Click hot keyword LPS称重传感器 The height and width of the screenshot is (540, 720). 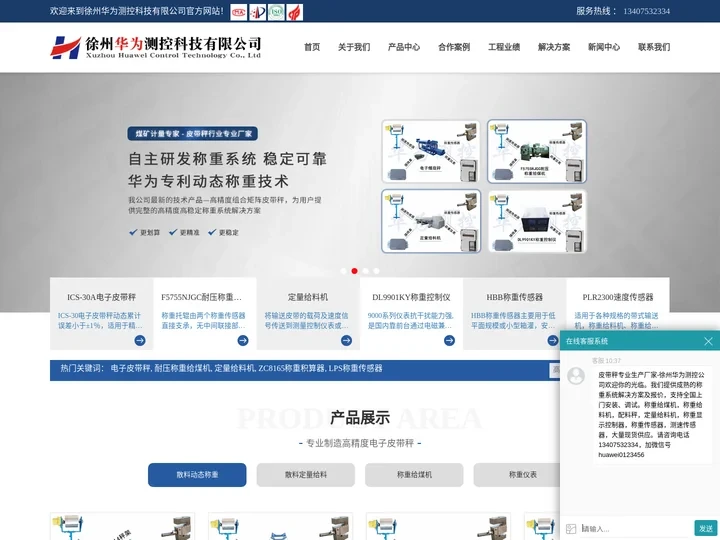pyautogui.click(x=356, y=368)
